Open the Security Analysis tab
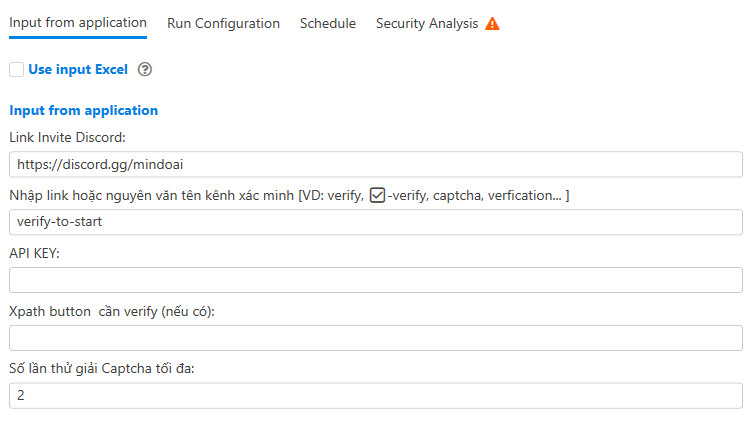This screenshot has height=445, width=752. click(427, 23)
